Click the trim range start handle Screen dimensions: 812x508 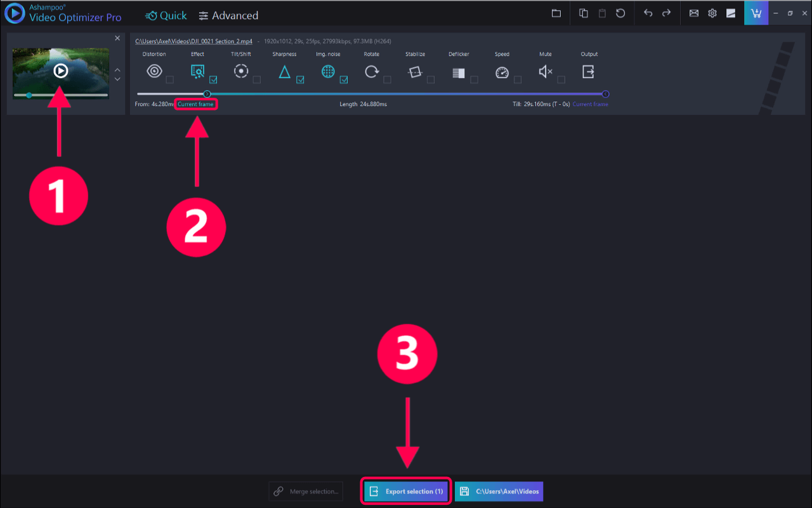tap(207, 94)
